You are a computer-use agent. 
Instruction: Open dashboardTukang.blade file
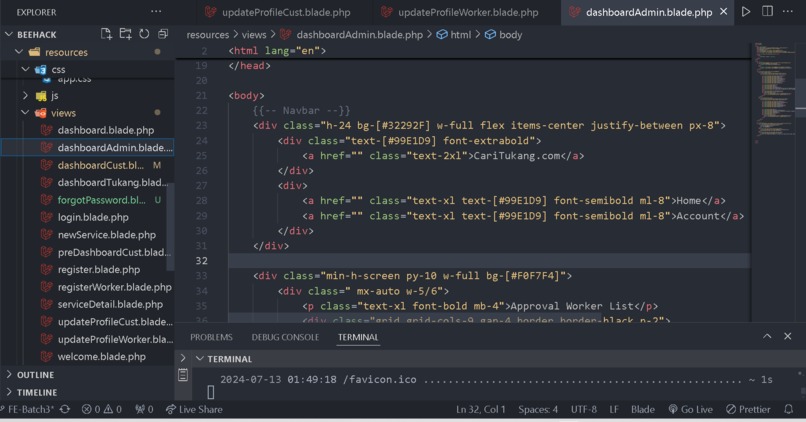coord(113,182)
